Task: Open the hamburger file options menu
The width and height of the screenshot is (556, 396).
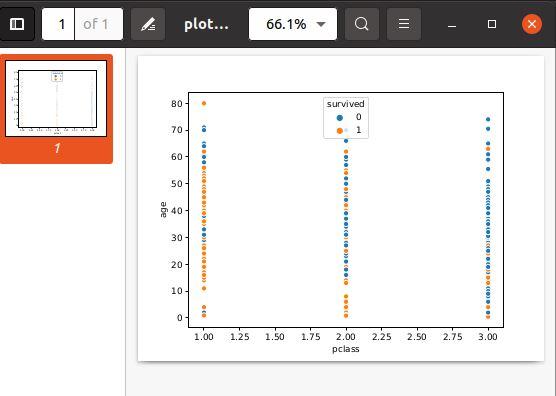Action: pos(404,24)
